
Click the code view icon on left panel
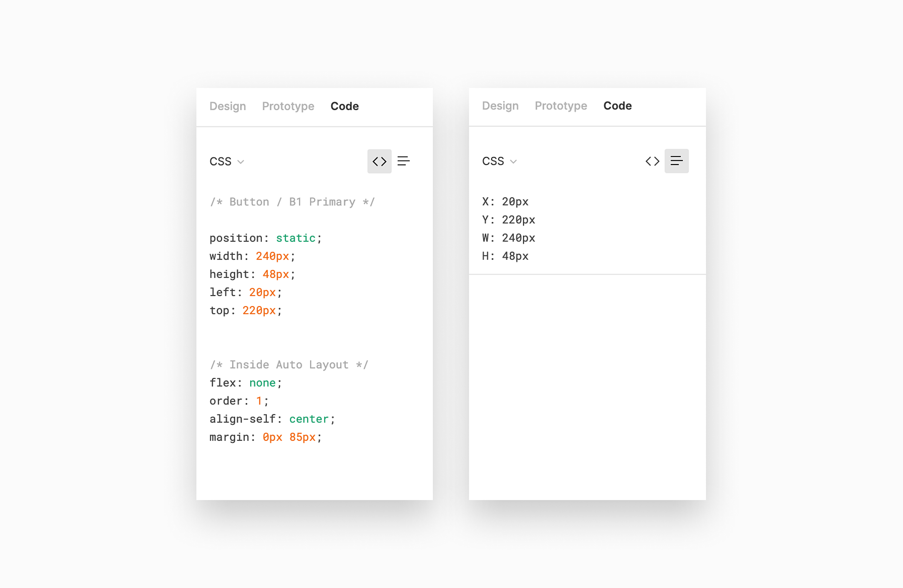click(379, 161)
